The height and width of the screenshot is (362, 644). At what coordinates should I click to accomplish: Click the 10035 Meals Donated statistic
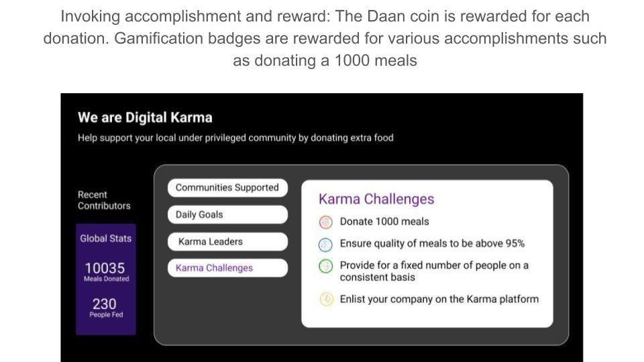105,271
